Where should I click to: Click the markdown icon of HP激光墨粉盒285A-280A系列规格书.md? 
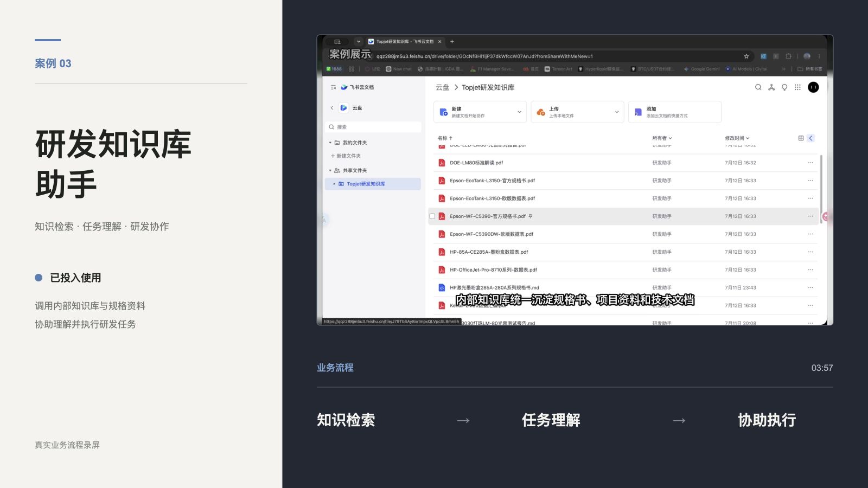click(x=442, y=288)
